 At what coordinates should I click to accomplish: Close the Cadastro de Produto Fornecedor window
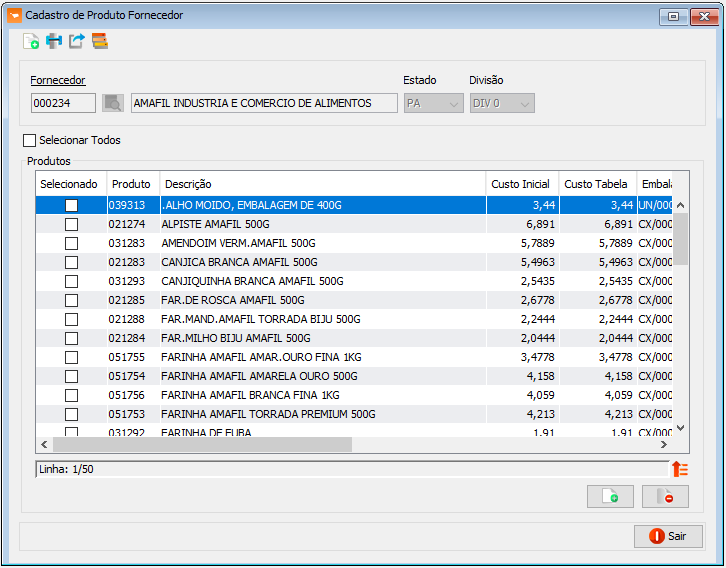tap(704, 17)
